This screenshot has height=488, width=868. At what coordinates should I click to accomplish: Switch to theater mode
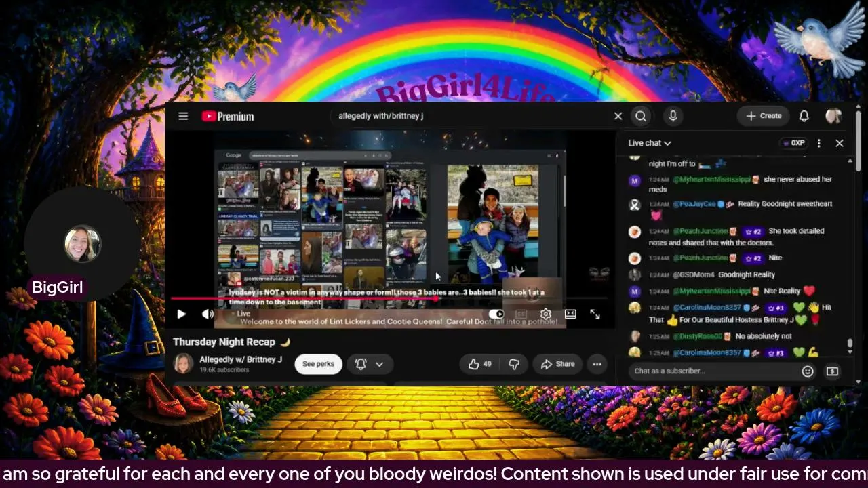(570, 314)
